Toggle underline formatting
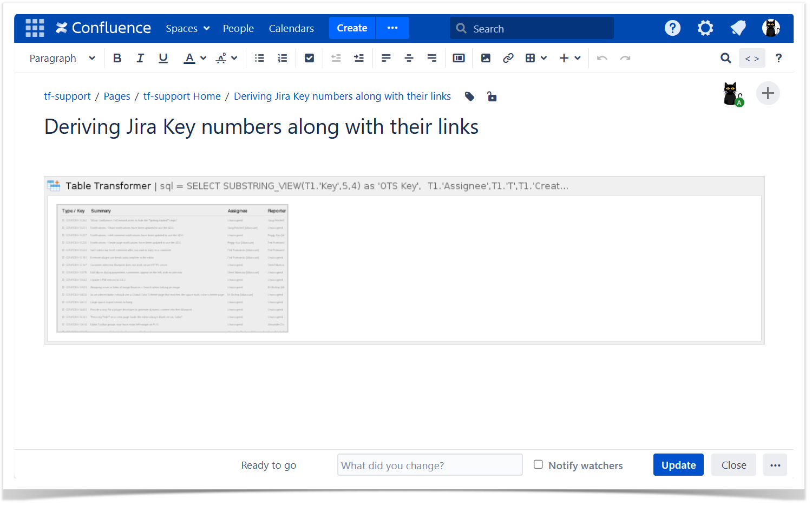812x505 pixels. point(163,58)
